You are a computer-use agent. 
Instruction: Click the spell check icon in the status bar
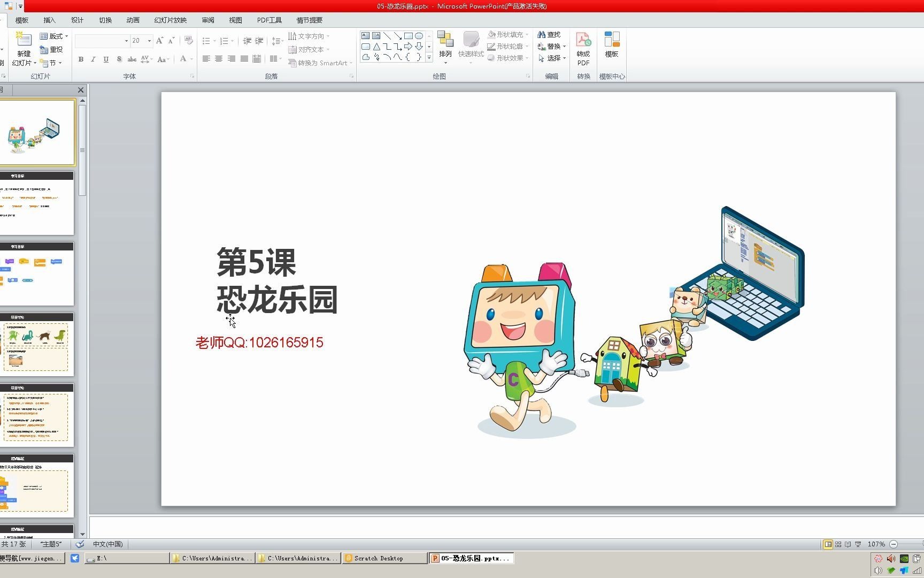(x=80, y=544)
